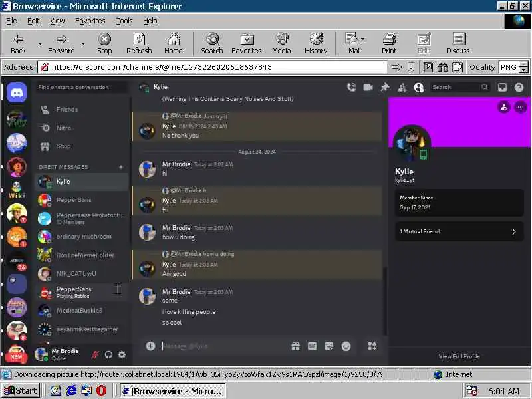
Task: Expand the Forward button history dropdown
Action: 83,44
